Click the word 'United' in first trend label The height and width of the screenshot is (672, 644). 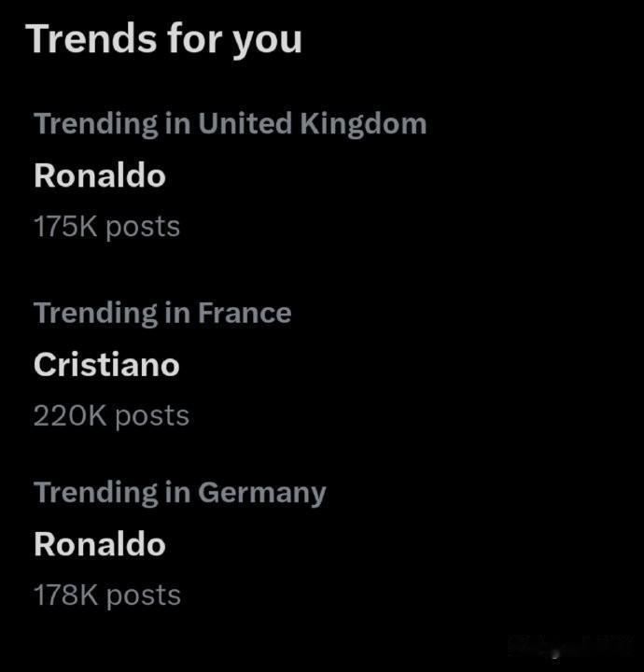245,123
